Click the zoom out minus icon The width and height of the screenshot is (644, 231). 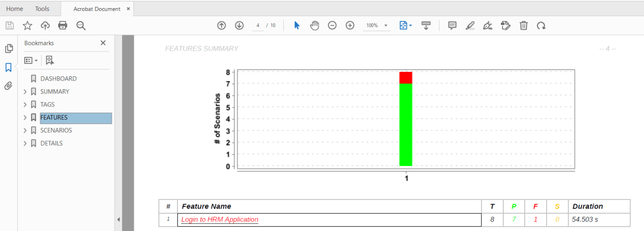point(332,25)
